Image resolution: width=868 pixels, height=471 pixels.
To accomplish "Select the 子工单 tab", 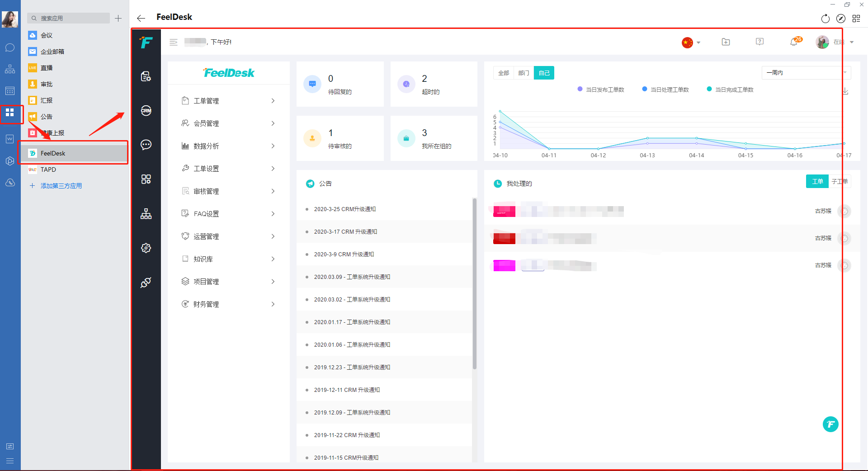I will click(x=840, y=181).
